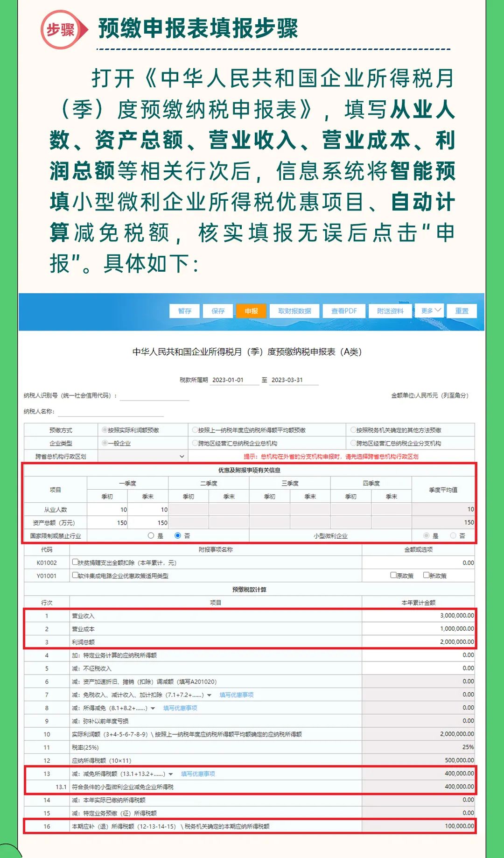The width and height of the screenshot is (504, 858).
Task: Submit with the orange 申报 button
Action: (x=251, y=311)
